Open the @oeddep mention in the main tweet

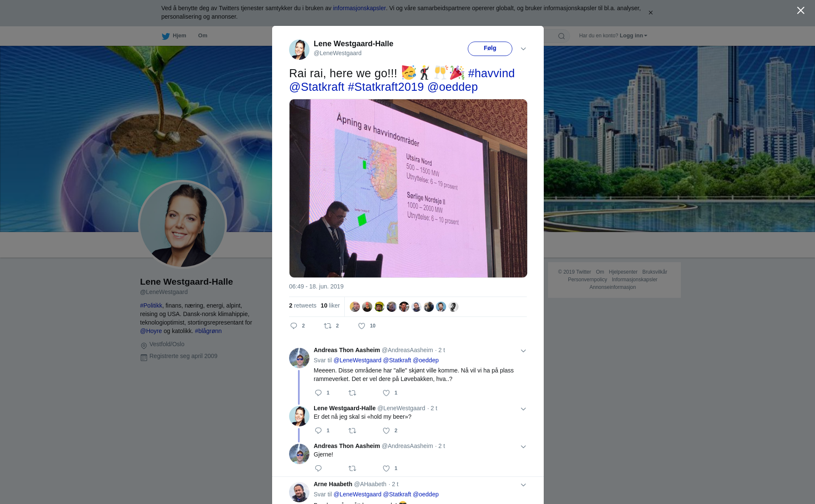coord(452,87)
